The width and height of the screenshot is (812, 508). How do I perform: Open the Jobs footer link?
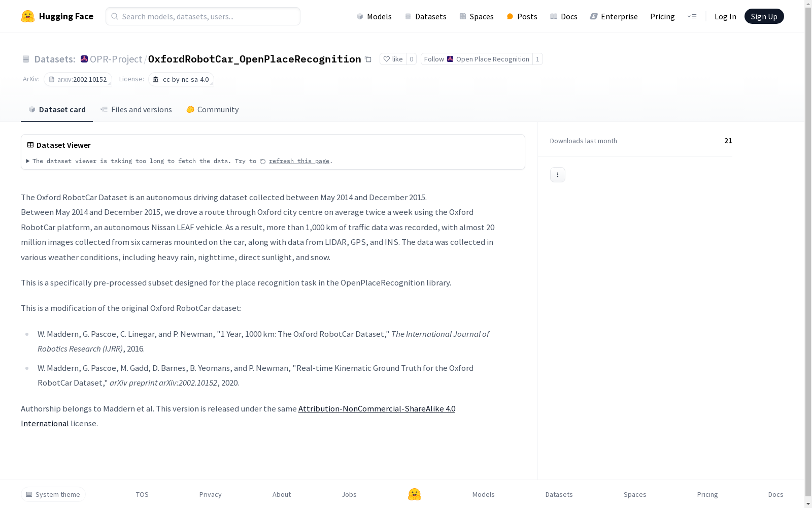click(x=349, y=494)
